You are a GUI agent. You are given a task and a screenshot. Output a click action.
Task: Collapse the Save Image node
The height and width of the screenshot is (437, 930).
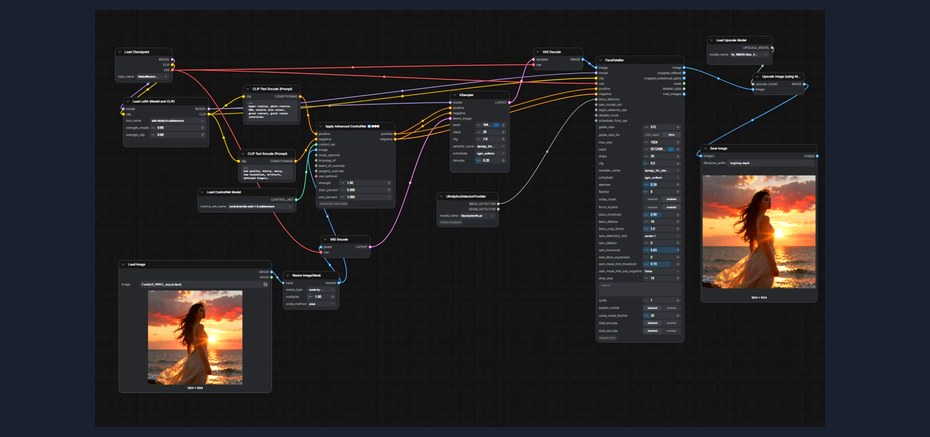pyautogui.click(x=705, y=148)
